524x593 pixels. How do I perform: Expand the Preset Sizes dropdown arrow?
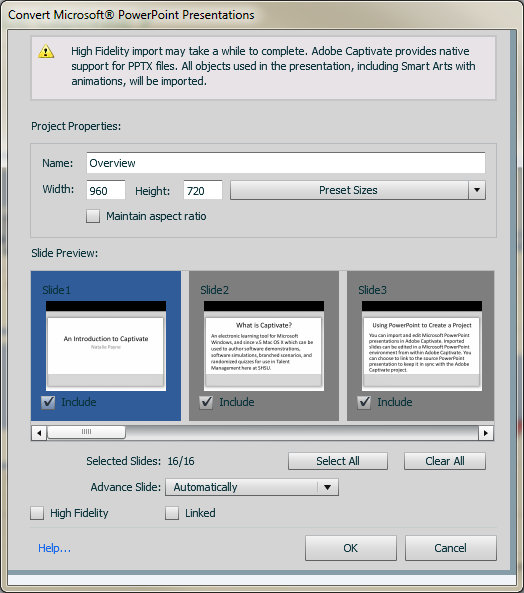pos(477,190)
